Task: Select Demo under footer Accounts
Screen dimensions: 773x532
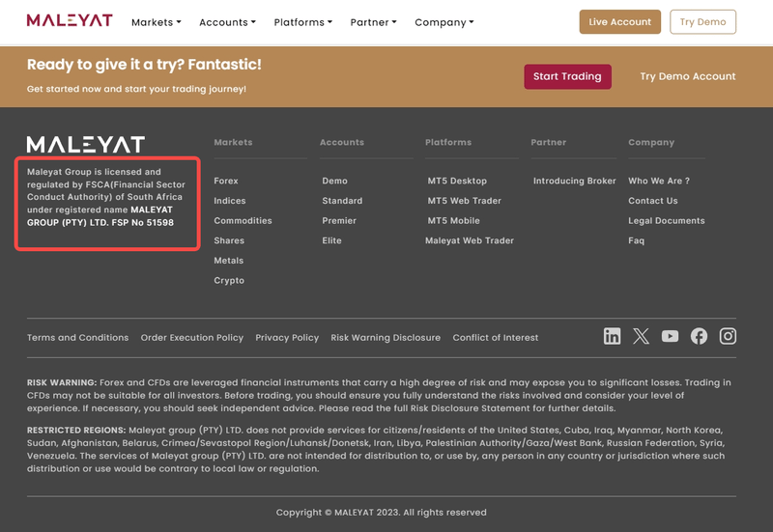Action: (x=334, y=181)
